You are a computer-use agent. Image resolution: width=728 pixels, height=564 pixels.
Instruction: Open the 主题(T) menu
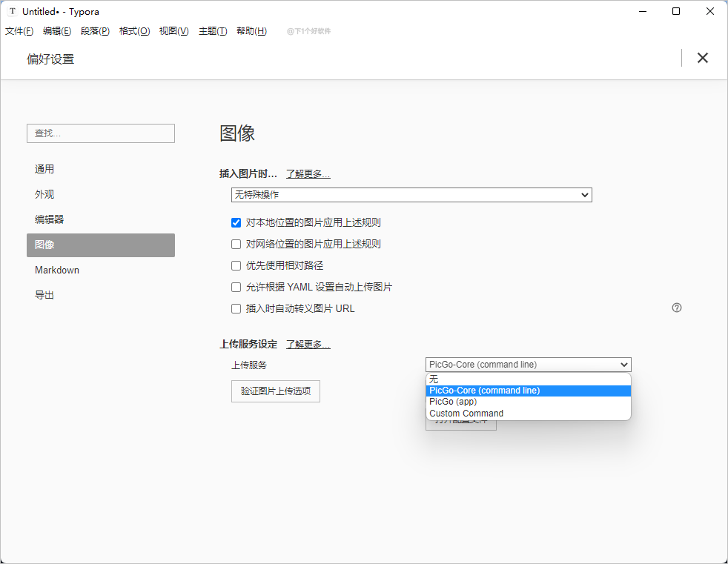[x=213, y=31]
